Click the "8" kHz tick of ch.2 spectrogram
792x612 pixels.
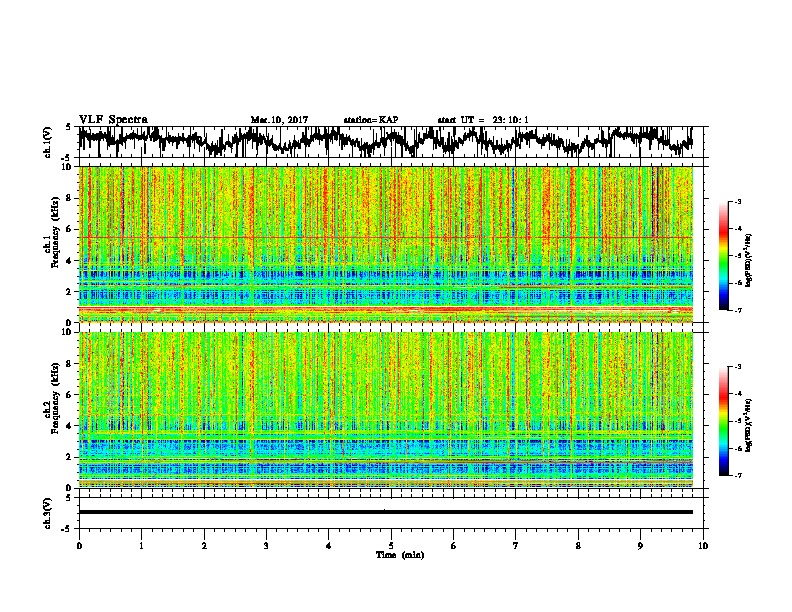coord(70,364)
